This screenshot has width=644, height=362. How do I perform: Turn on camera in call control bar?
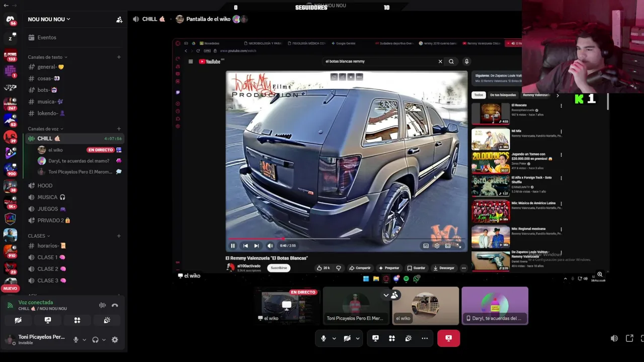pyautogui.click(x=347, y=338)
